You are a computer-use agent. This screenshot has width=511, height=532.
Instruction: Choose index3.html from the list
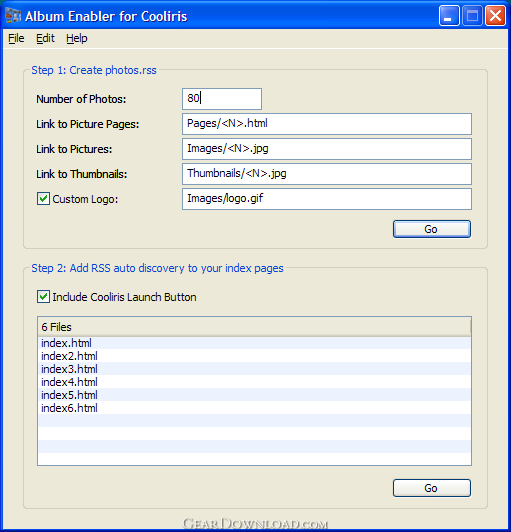click(x=254, y=369)
